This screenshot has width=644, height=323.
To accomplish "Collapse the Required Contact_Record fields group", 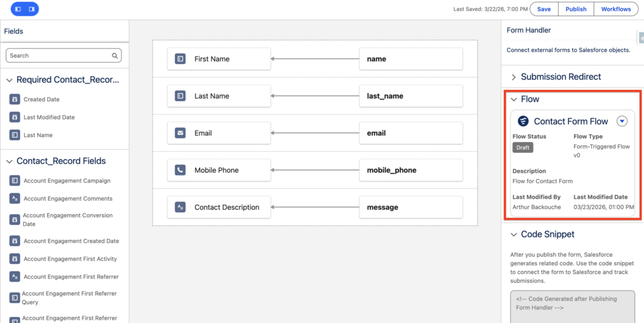I will coord(9,80).
